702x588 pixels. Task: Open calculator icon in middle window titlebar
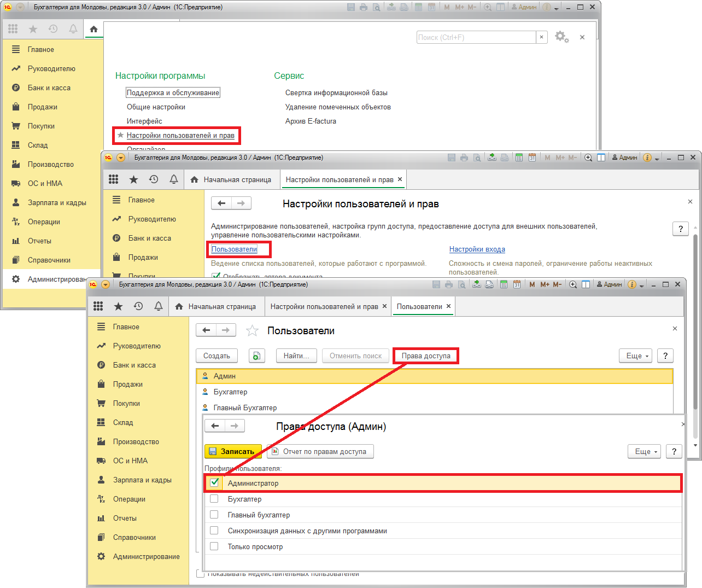519,158
